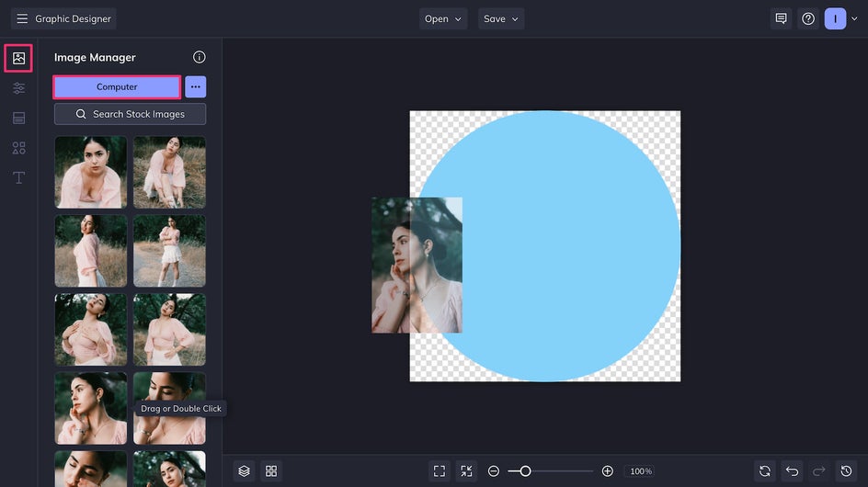Click the 100% zoom value field
Screen dimensions: 868x487
[641, 471]
